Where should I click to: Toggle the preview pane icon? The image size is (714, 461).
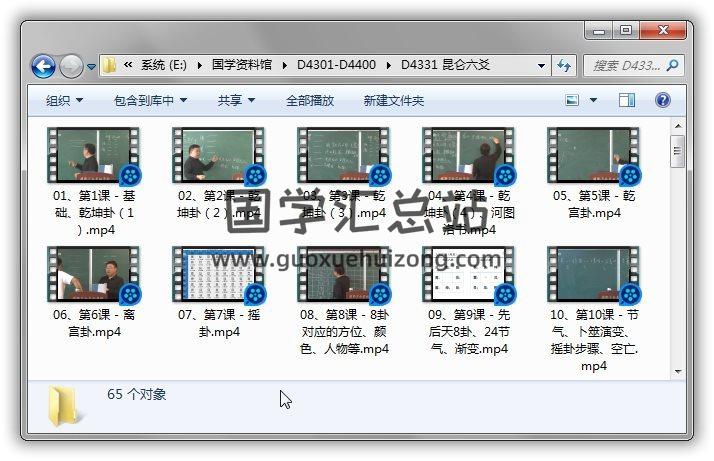tap(627, 100)
